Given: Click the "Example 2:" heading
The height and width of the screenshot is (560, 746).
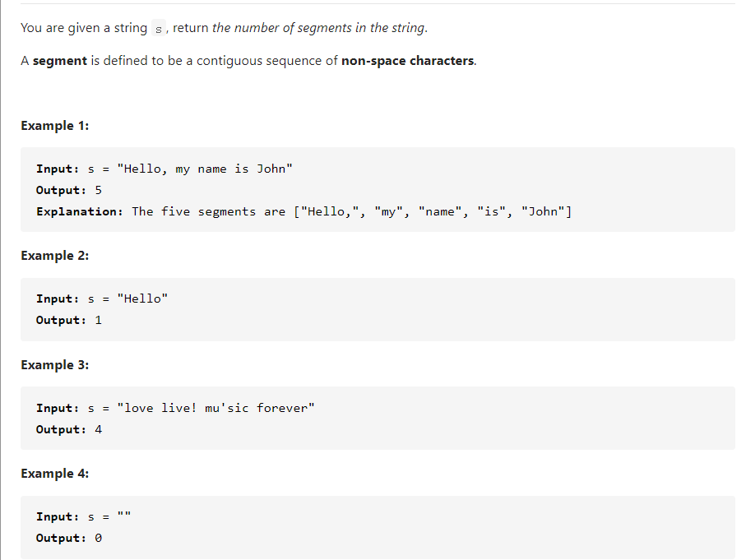Looking at the screenshot, I should click(x=55, y=256).
